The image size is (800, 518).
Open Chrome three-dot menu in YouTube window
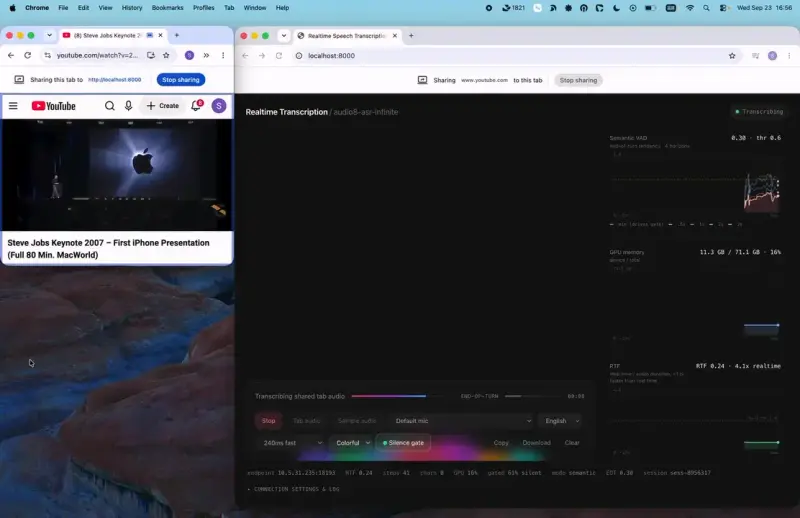pyautogui.click(x=223, y=55)
